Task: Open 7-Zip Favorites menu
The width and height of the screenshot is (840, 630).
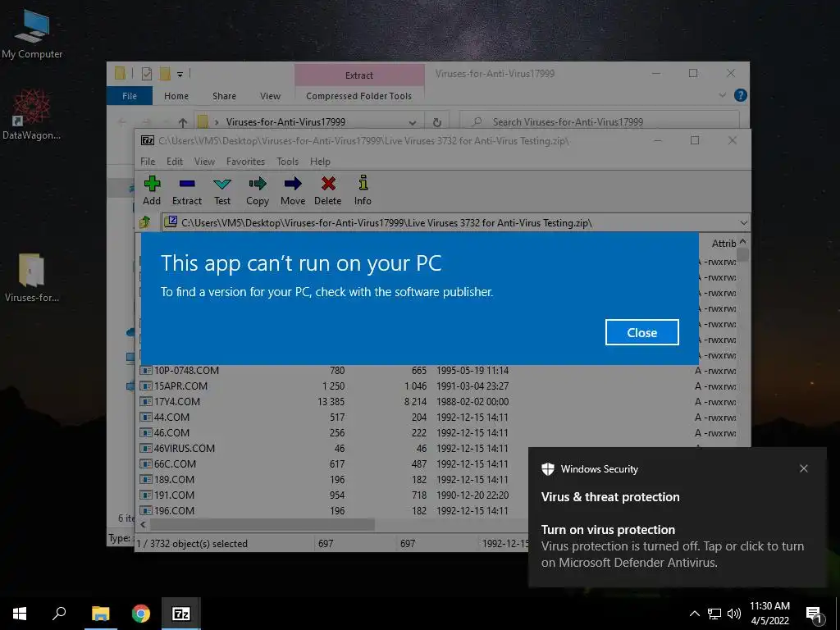Action: (x=245, y=162)
